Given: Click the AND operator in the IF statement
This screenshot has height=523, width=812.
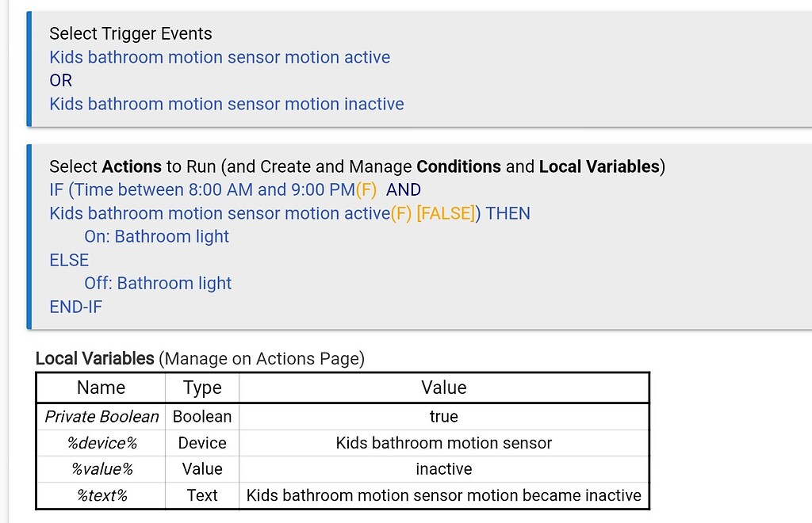Looking at the screenshot, I should (x=403, y=189).
